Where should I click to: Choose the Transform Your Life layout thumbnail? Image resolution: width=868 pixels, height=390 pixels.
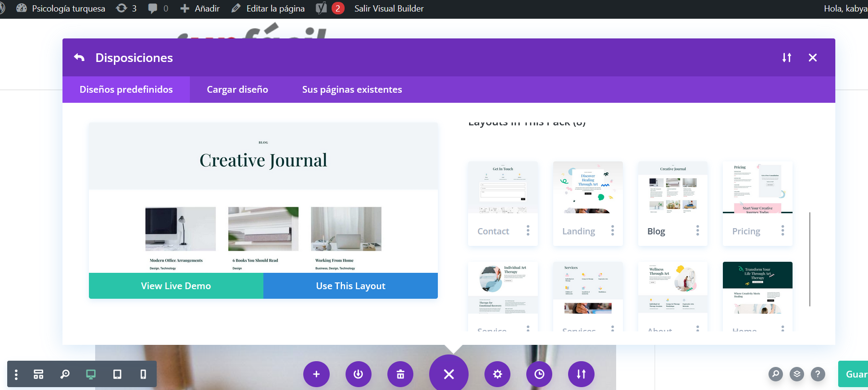click(x=757, y=288)
